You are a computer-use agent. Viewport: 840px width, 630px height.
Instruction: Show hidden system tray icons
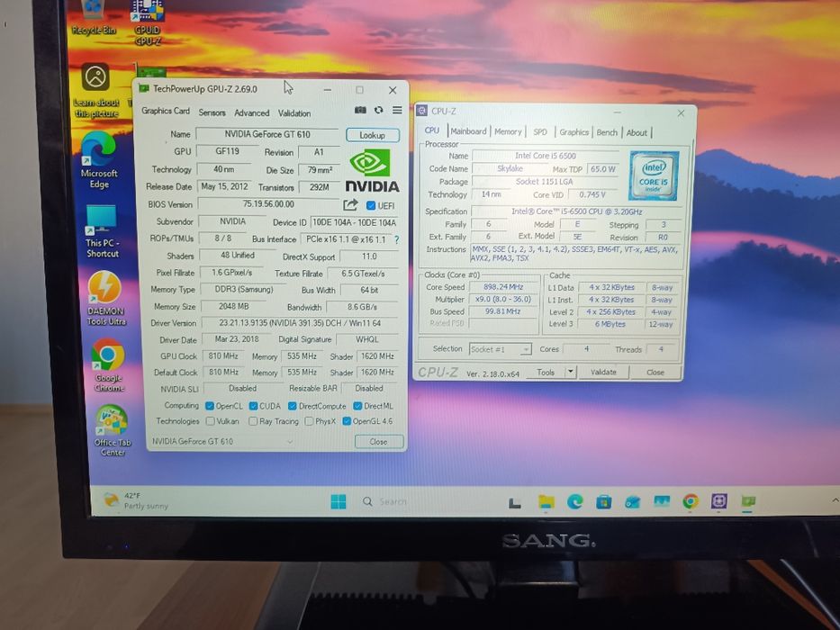pos(834,500)
